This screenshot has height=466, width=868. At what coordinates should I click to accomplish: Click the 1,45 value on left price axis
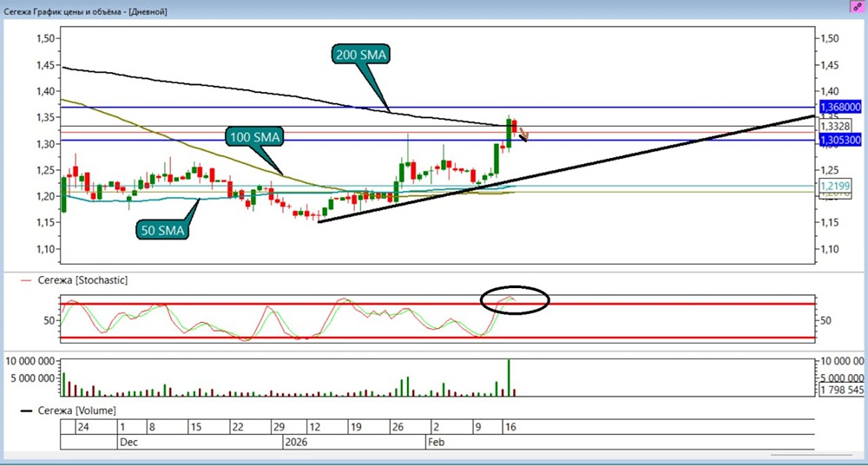click(45, 65)
